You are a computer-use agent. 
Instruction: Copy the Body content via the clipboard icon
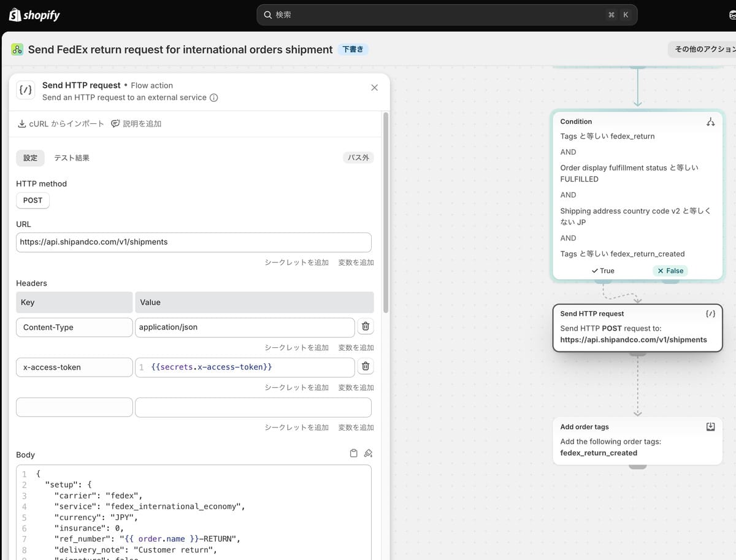(354, 454)
